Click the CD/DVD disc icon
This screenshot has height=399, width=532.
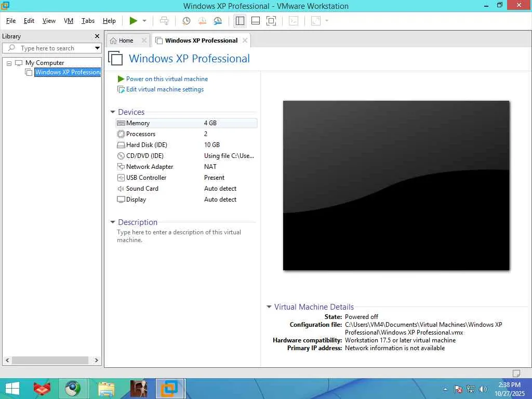point(121,156)
